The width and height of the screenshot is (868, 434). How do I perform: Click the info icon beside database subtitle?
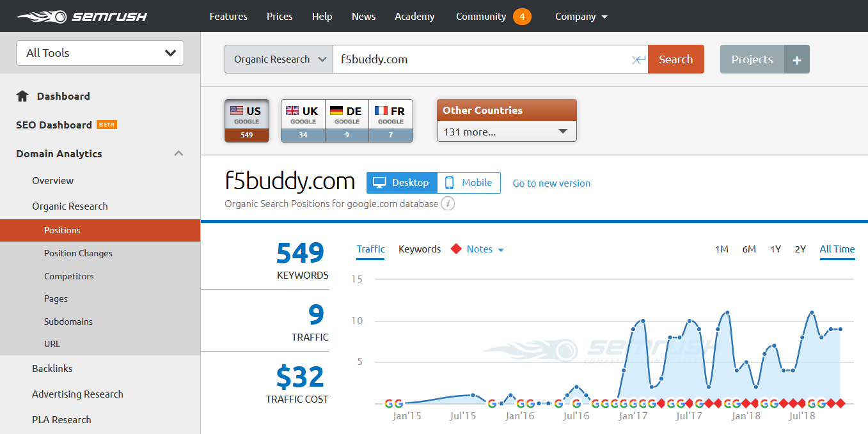(x=448, y=204)
